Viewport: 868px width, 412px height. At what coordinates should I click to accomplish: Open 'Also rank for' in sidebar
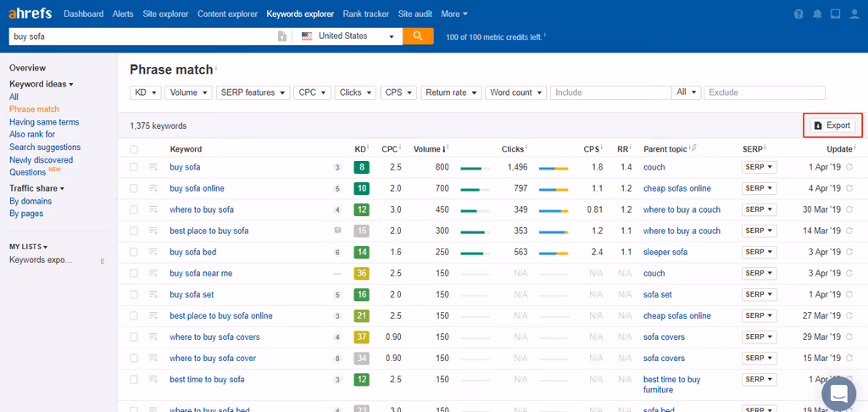32,134
